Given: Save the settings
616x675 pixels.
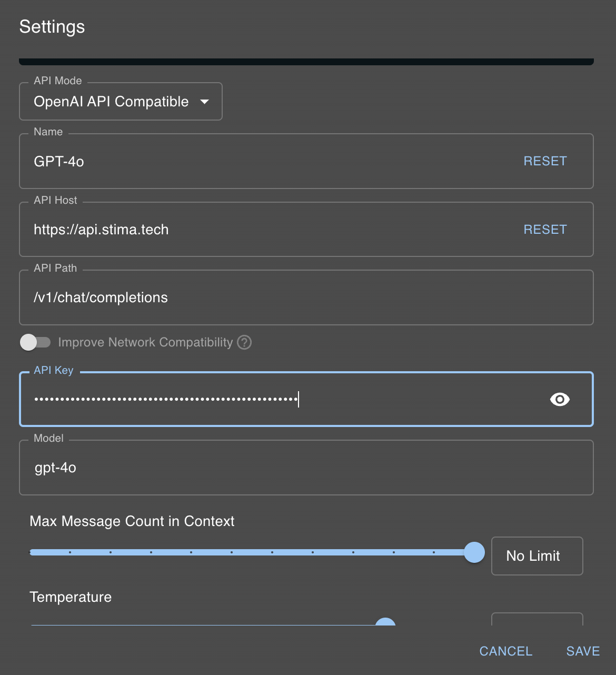Looking at the screenshot, I should [583, 651].
